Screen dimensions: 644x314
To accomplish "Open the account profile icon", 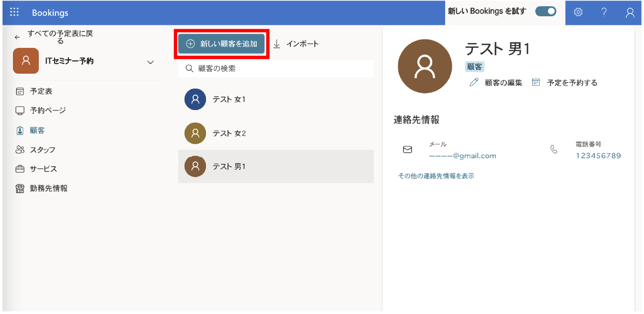I will (630, 12).
